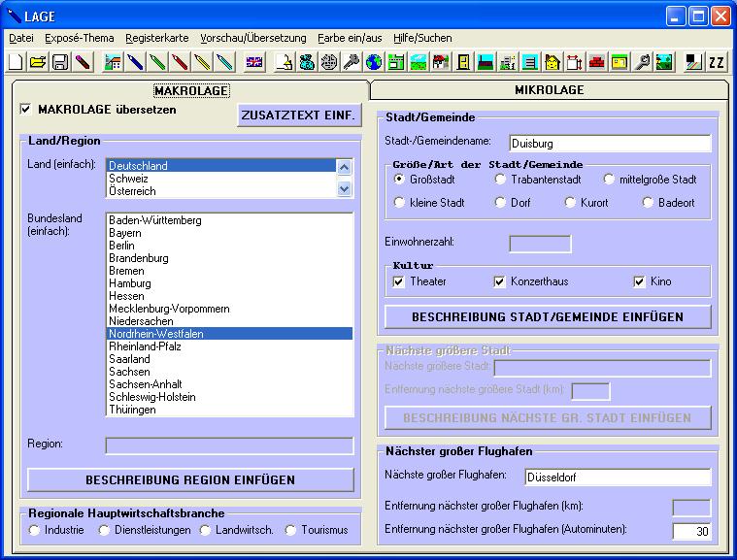Select Industrie as regional main sector
The image size is (737, 560).
point(35,530)
